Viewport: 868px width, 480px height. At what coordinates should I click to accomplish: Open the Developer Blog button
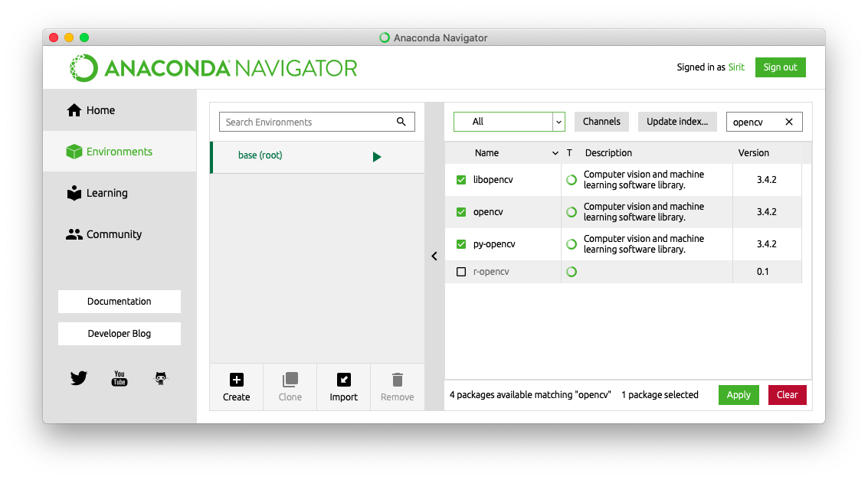[120, 334]
